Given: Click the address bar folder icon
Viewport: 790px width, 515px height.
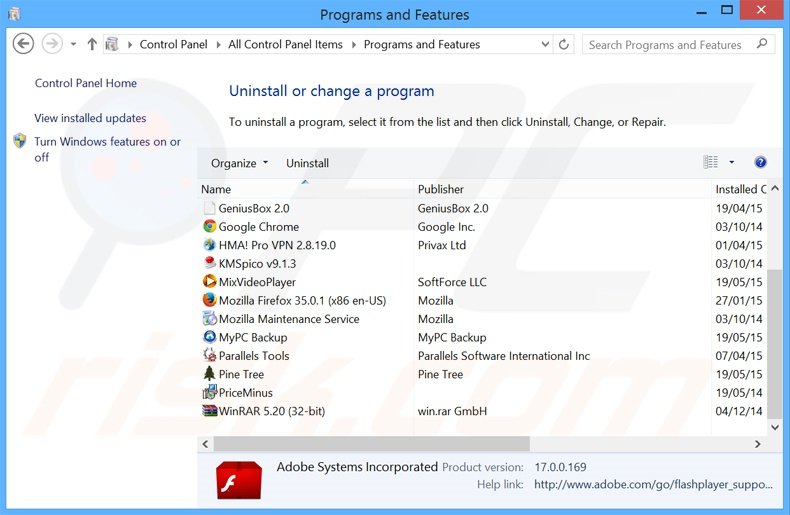Looking at the screenshot, I should click(112, 44).
